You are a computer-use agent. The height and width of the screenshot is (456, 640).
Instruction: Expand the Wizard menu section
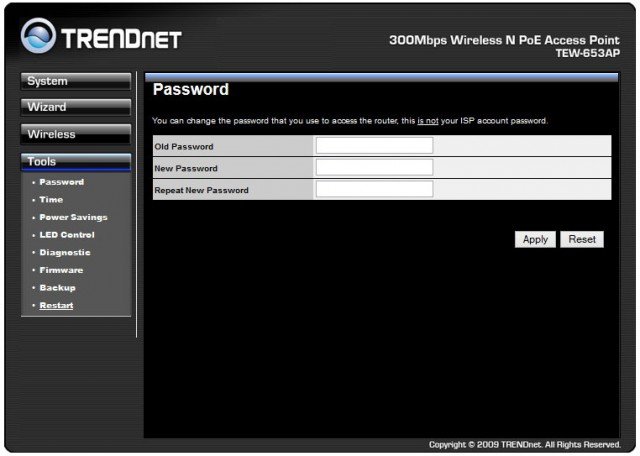[76, 107]
